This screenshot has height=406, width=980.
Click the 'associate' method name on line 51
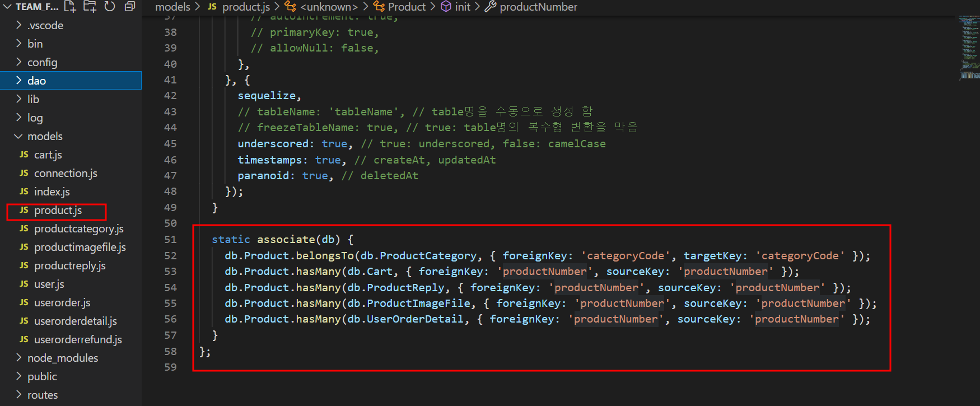[286, 240]
